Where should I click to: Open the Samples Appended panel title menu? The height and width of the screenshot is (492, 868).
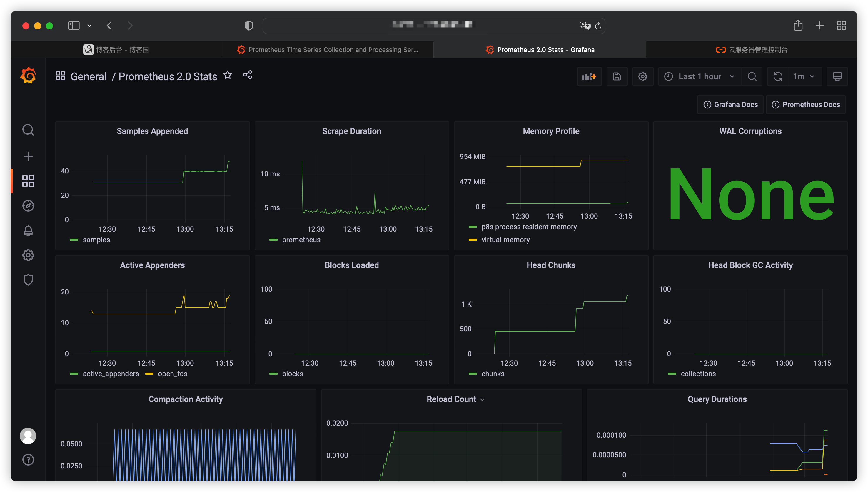click(152, 131)
